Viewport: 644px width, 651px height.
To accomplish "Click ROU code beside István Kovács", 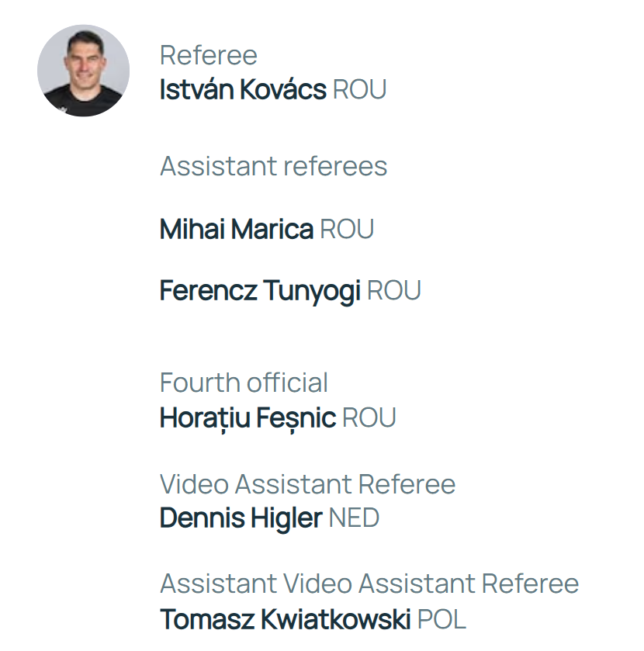I will coord(359,90).
